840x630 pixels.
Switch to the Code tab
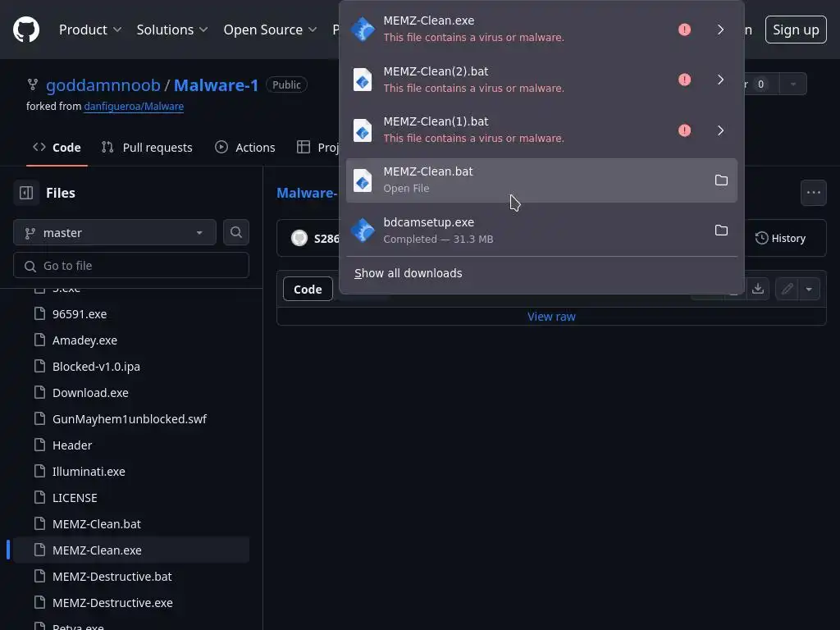(57, 148)
